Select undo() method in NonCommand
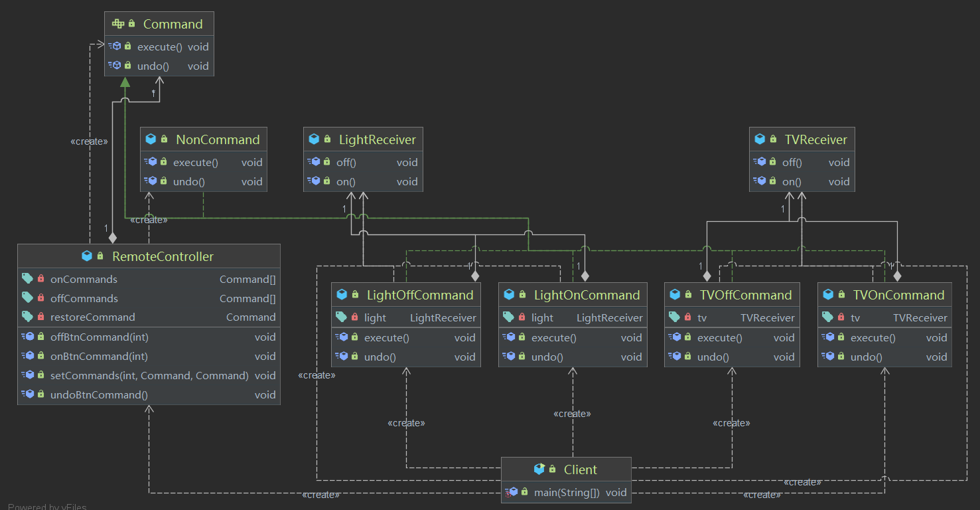This screenshot has height=510, width=980. tap(204, 181)
